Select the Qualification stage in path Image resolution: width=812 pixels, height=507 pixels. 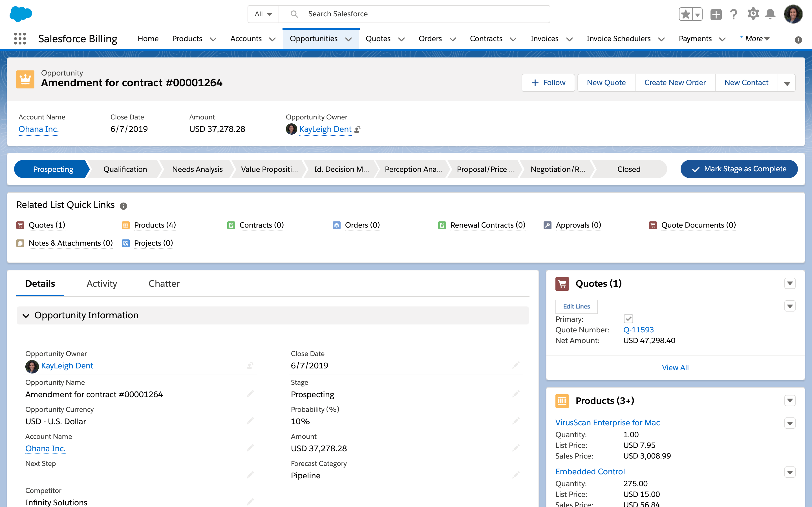pos(125,169)
